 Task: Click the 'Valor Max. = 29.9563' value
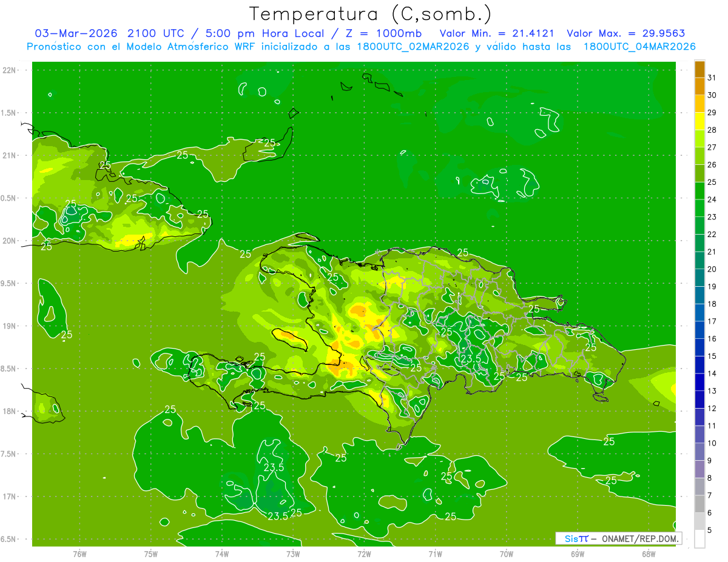626,33
